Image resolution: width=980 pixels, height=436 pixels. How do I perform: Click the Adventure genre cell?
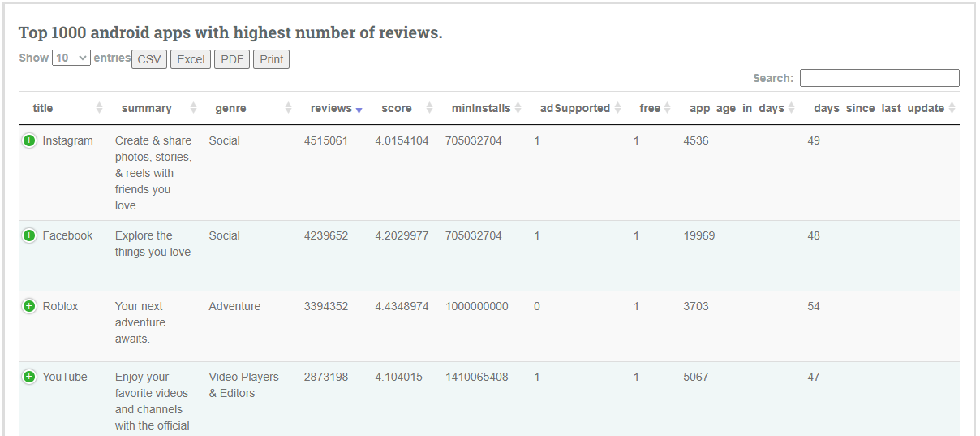click(234, 306)
